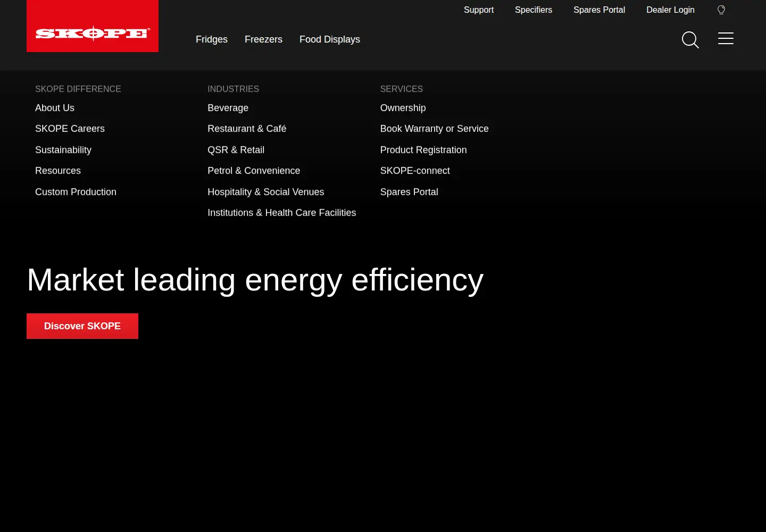Open the Food Displays menu
Image resolution: width=766 pixels, height=532 pixels.
(330, 39)
